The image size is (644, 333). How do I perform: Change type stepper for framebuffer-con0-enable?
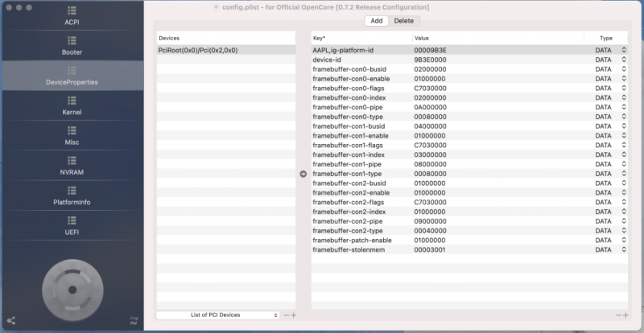coord(624,79)
